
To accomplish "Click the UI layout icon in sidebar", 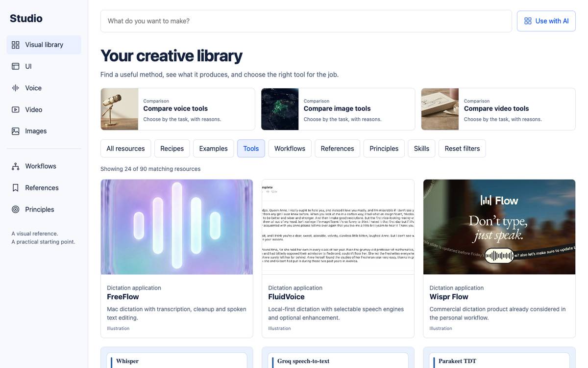I will coord(16,66).
